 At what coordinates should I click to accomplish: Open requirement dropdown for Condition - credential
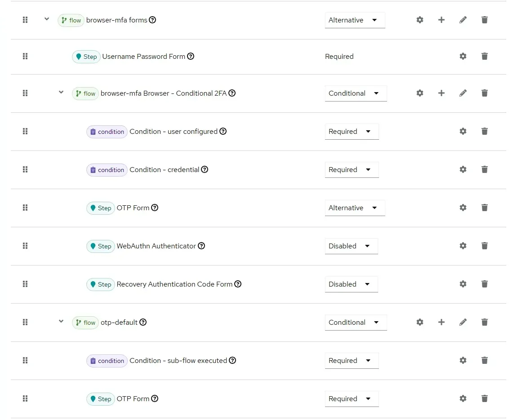point(352,170)
